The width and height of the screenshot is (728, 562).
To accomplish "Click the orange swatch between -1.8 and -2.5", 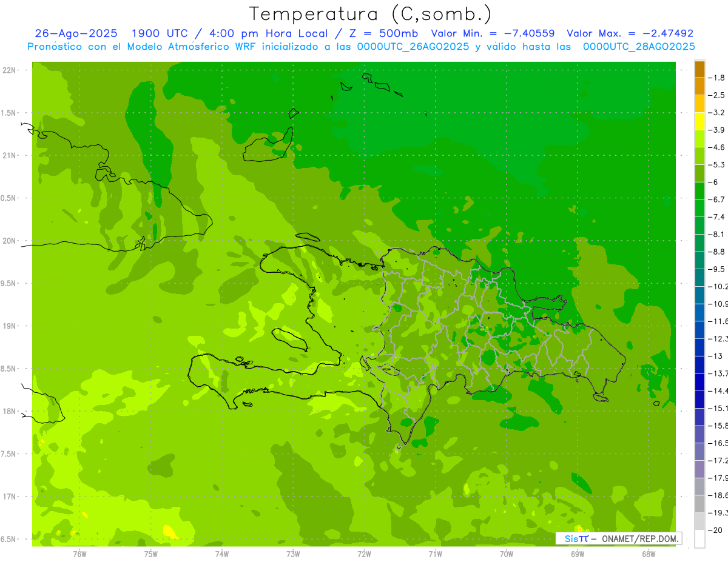I will (x=699, y=86).
